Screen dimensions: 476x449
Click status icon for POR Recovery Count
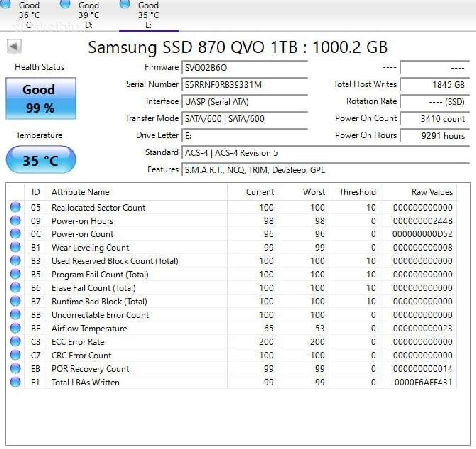[x=15, y=369]
